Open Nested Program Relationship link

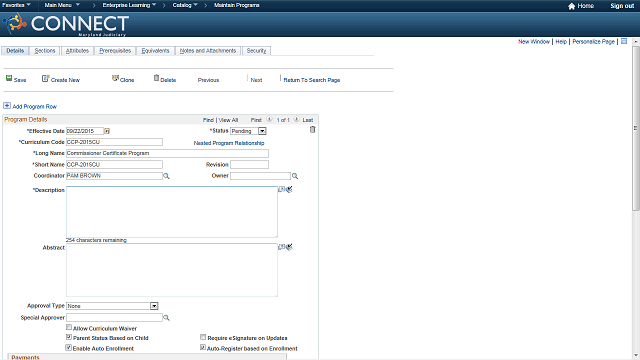coord(229,143)
